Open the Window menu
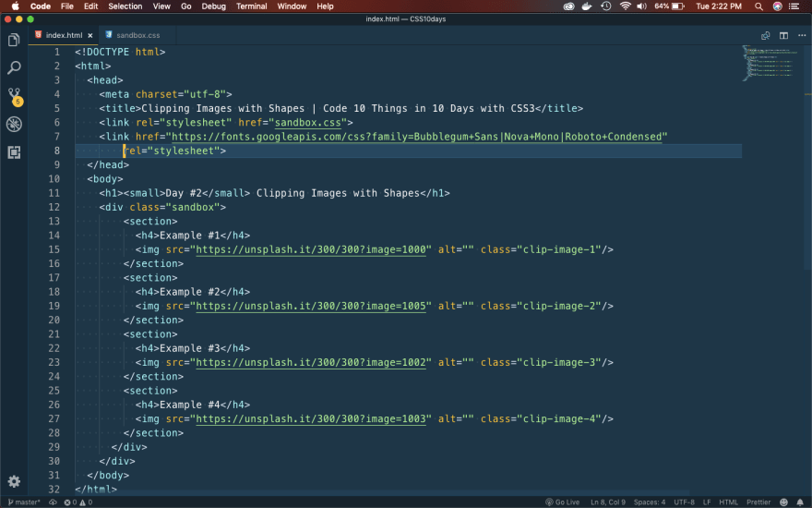The image size is (812, 508). click(x=293, y=6)
